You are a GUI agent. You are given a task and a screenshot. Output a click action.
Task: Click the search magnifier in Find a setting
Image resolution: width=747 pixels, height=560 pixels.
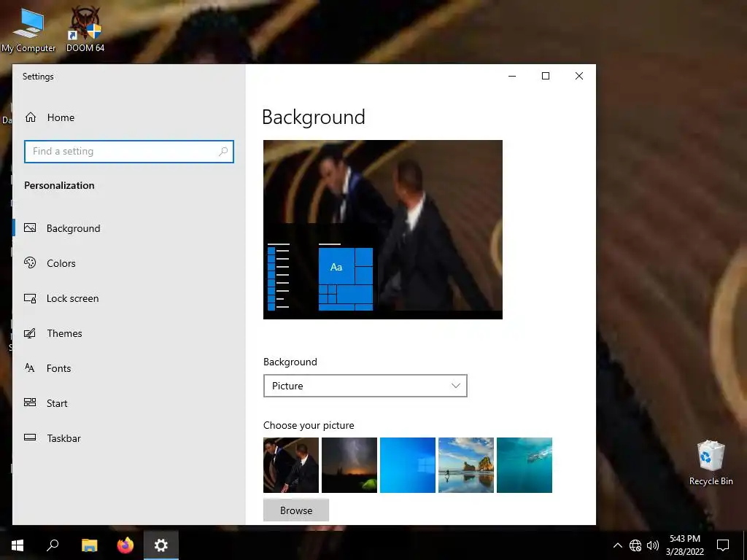coord(223,152)
